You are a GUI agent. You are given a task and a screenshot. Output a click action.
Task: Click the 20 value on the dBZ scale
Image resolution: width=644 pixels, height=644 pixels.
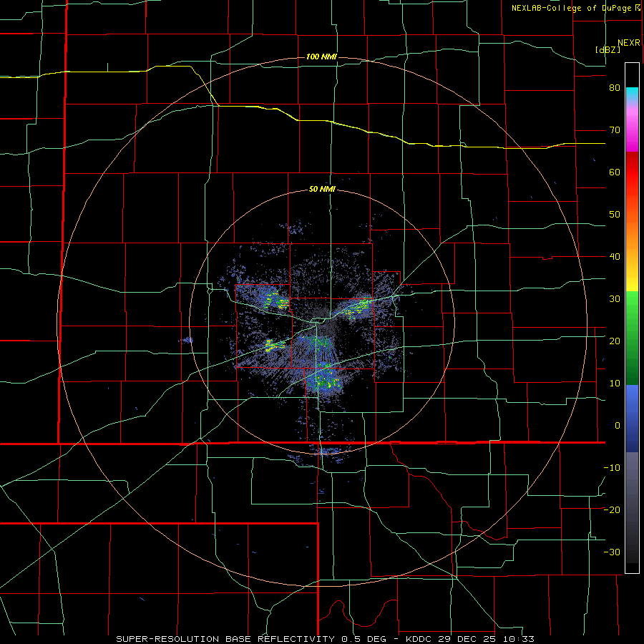[615, 341]
